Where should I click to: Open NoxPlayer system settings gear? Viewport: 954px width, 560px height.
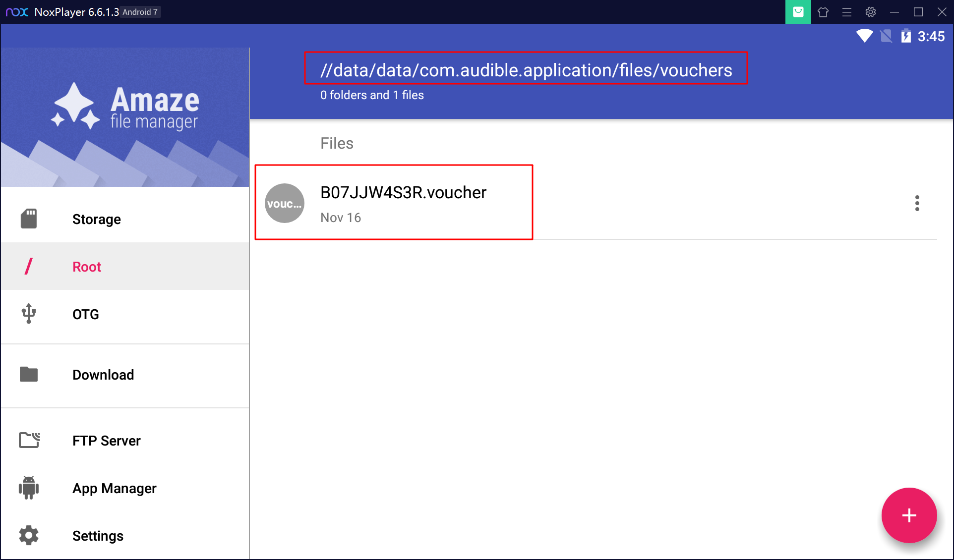[x=871, y=12]
